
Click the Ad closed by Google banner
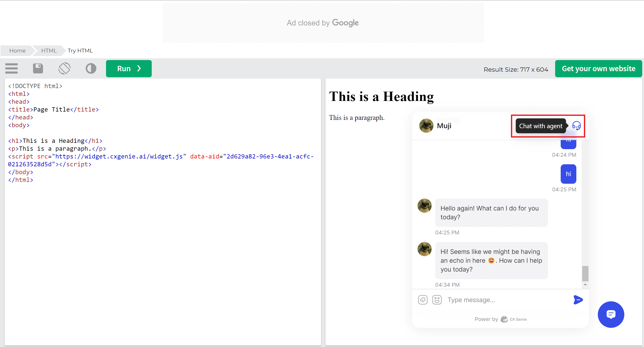[323, 23]
